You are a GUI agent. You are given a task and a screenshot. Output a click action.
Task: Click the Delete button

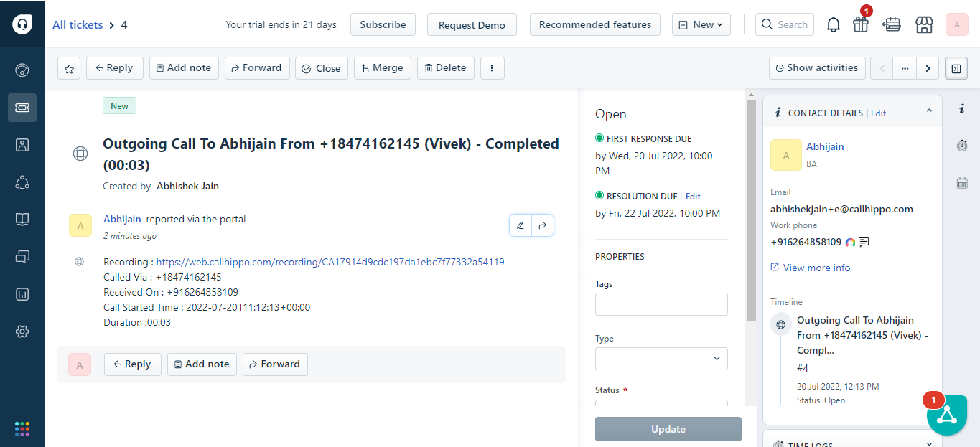446,68
